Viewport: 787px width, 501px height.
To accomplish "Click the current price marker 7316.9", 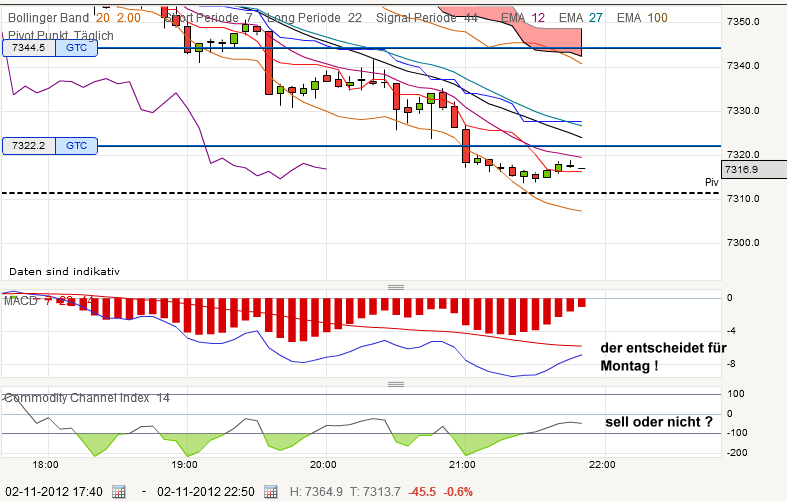I will click(x=754, y=170).
